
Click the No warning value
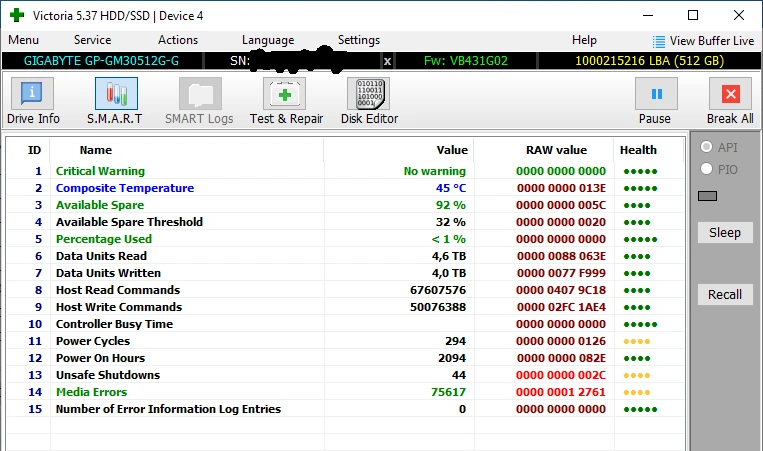coord(435,171)
